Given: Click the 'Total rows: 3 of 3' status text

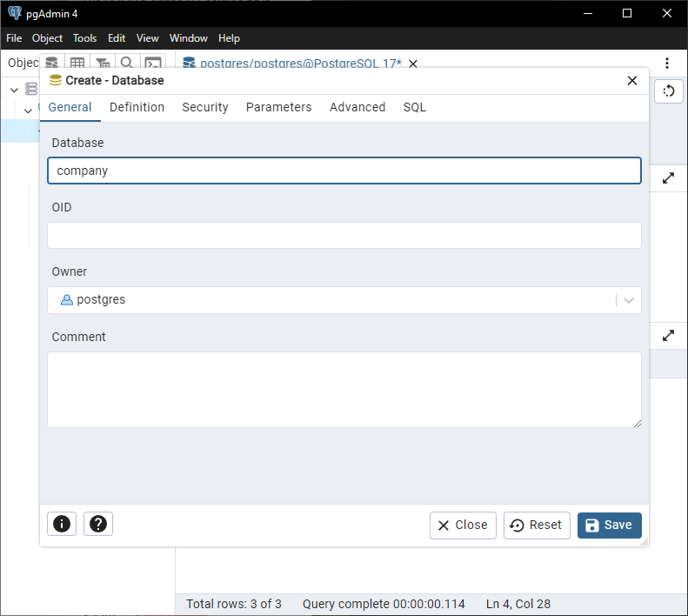Looking at the screenshot, I should pyautogui.click(x=233, y=604).
